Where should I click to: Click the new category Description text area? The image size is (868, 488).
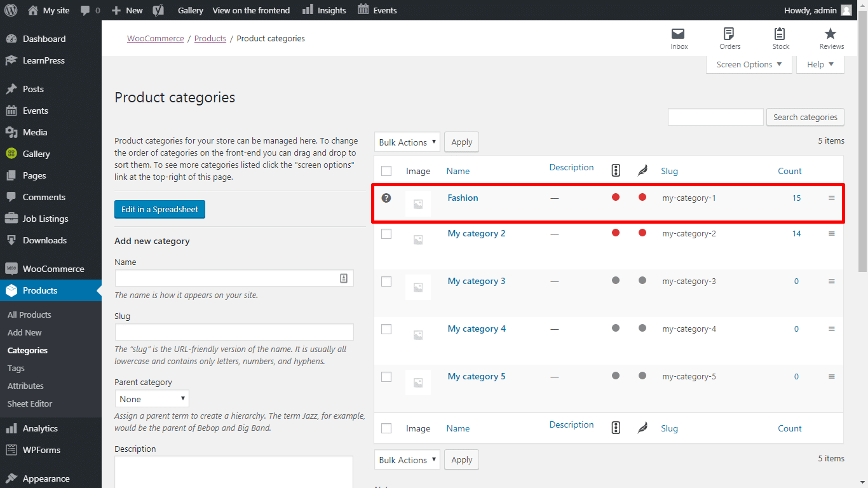(234, 472)
